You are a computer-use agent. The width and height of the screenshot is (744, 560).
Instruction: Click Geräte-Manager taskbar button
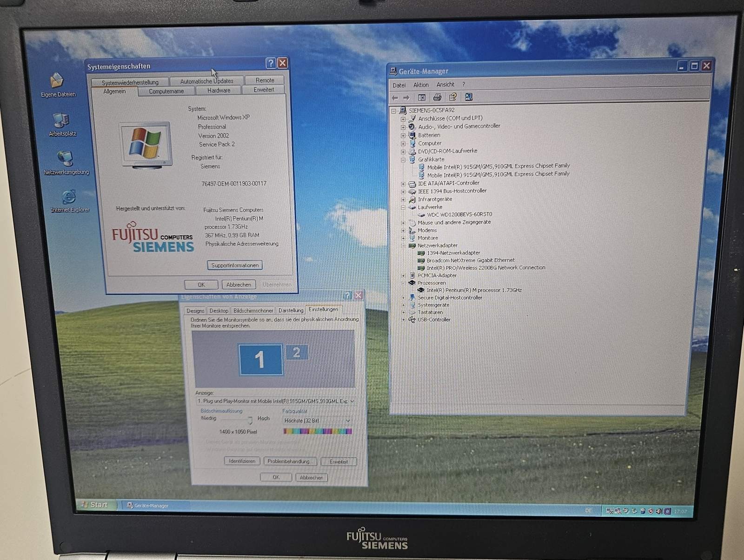[156, 505]
